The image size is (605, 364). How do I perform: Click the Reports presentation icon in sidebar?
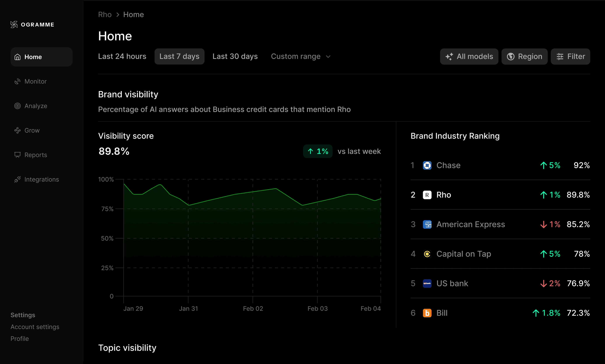click(x=17, y=155)
